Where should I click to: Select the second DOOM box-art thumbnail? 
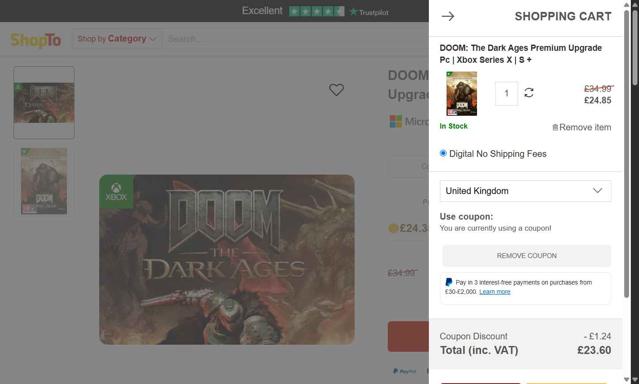(44, 181)
